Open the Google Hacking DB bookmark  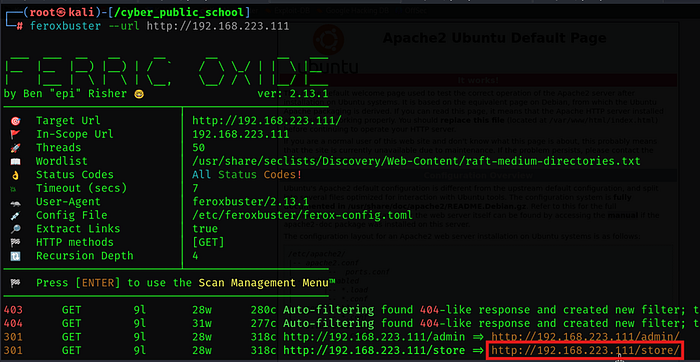point(353,10)
